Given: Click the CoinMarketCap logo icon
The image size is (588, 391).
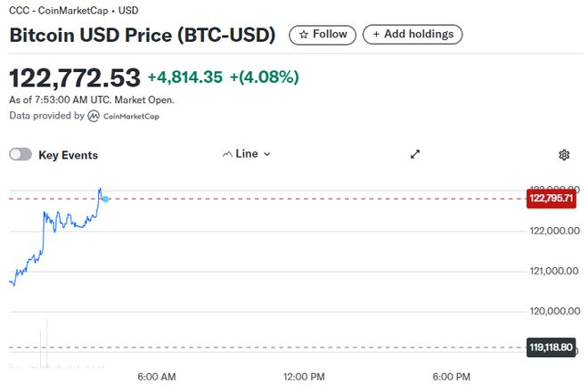Looking at the screenshot, I should 94,116.
